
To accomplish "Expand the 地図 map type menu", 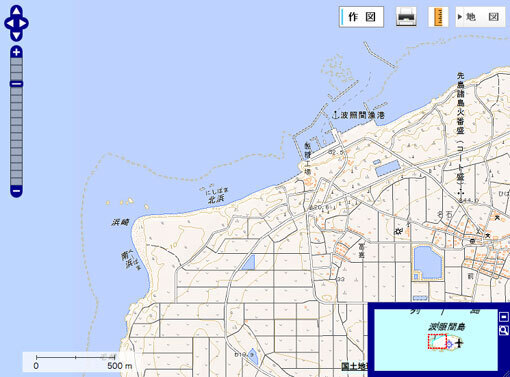I will click(480, 17).
